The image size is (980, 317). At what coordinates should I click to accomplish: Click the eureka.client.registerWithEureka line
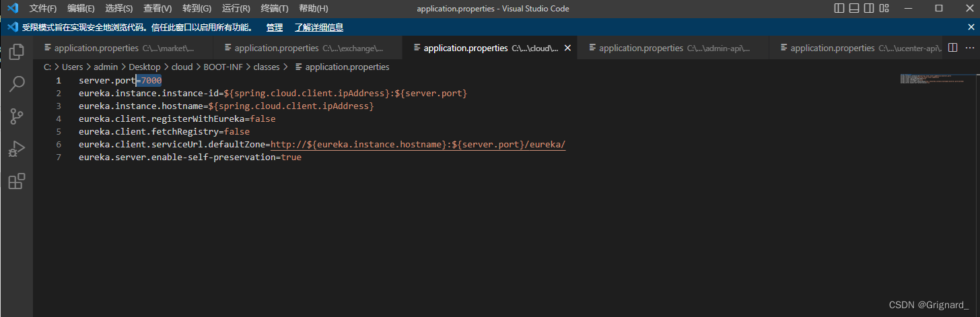click(x=177, y=119)
